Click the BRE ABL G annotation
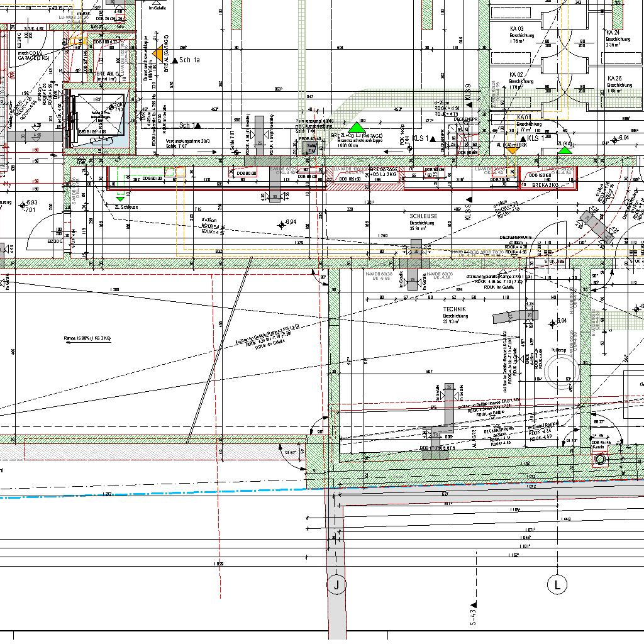This screenshot has height=644, width=644. 108,74
